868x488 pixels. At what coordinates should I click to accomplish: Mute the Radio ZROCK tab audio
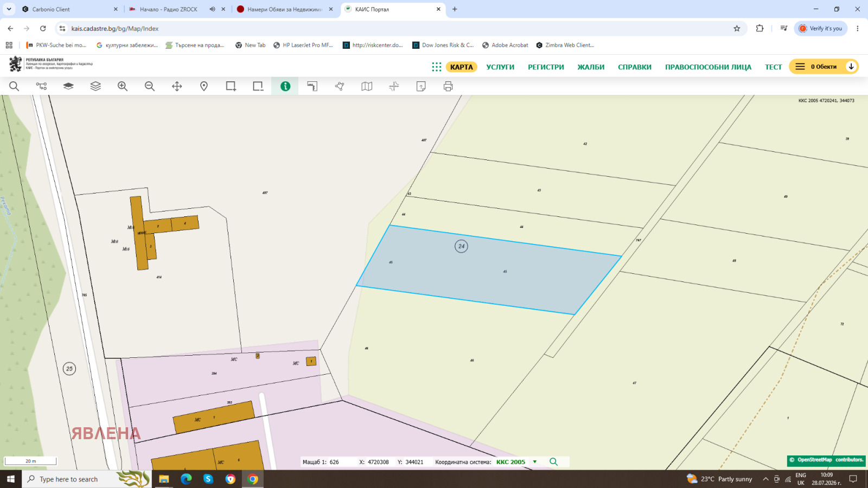[213, 9]
